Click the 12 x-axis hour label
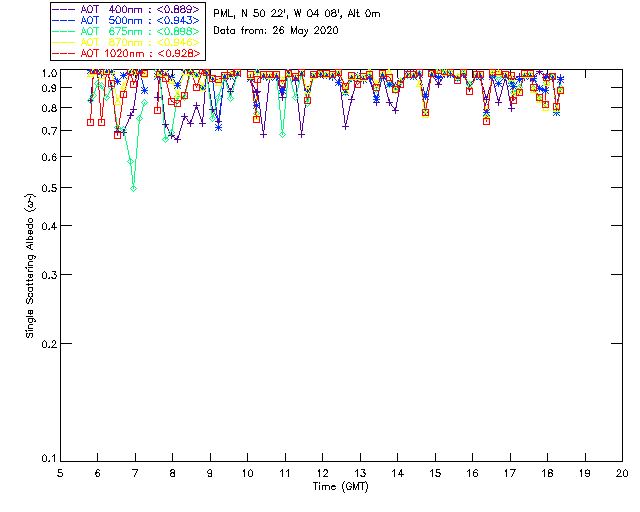 [x=322, y=473]
